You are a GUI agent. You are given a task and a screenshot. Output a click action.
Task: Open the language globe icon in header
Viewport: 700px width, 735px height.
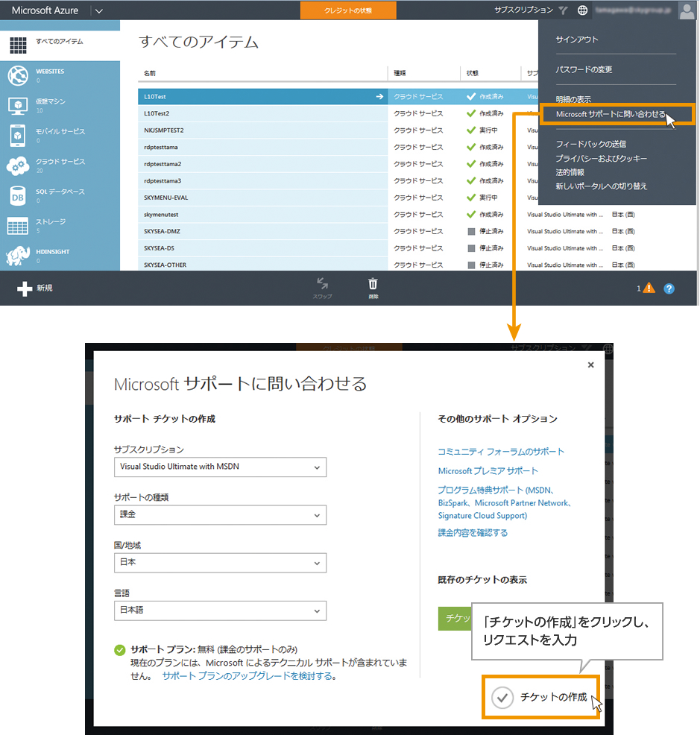tap(582, 10)
